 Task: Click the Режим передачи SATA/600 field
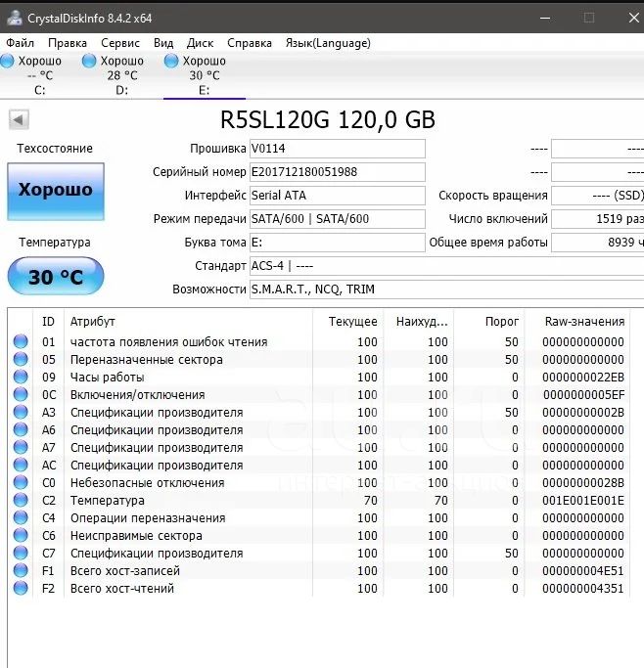pos(337,219)
